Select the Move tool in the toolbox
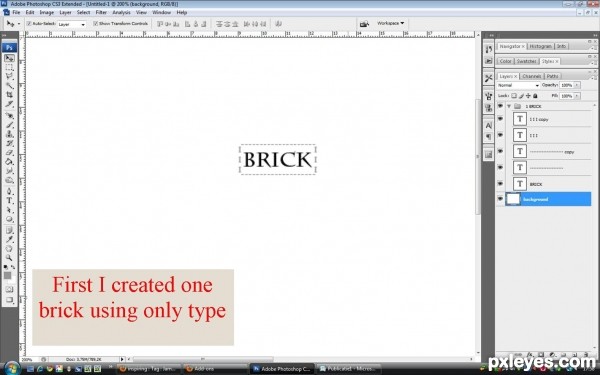This screenshot has height=375, width=600. pyautogui.click(x=9, y=58)
